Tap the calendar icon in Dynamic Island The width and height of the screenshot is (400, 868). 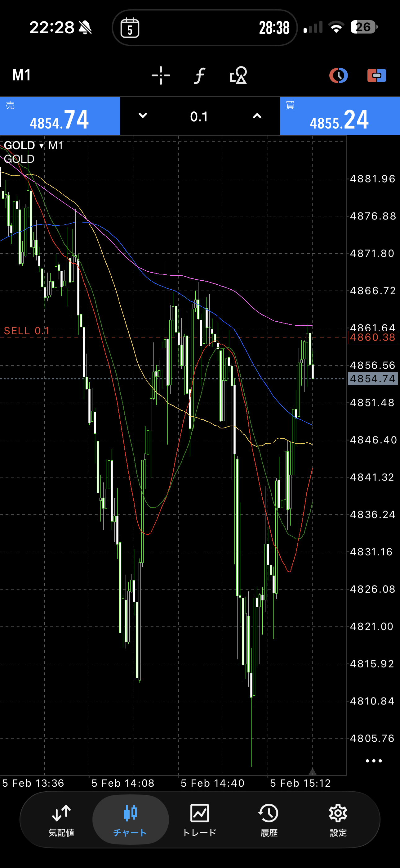130,28
